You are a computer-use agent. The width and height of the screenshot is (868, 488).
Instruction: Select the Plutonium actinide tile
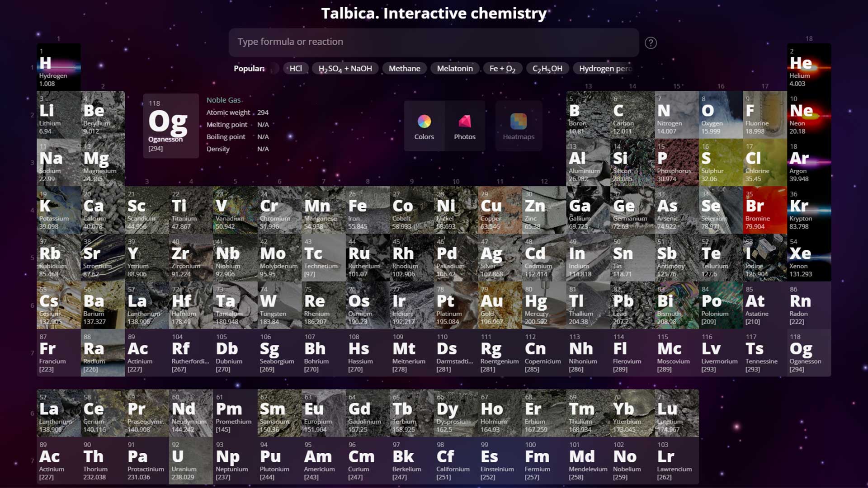(x=279, y=461)
